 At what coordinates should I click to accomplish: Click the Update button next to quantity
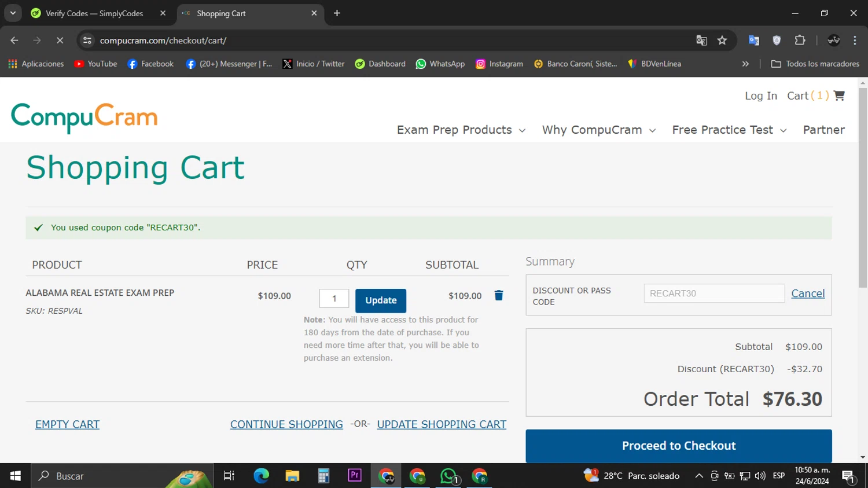(x=381, y=300)
